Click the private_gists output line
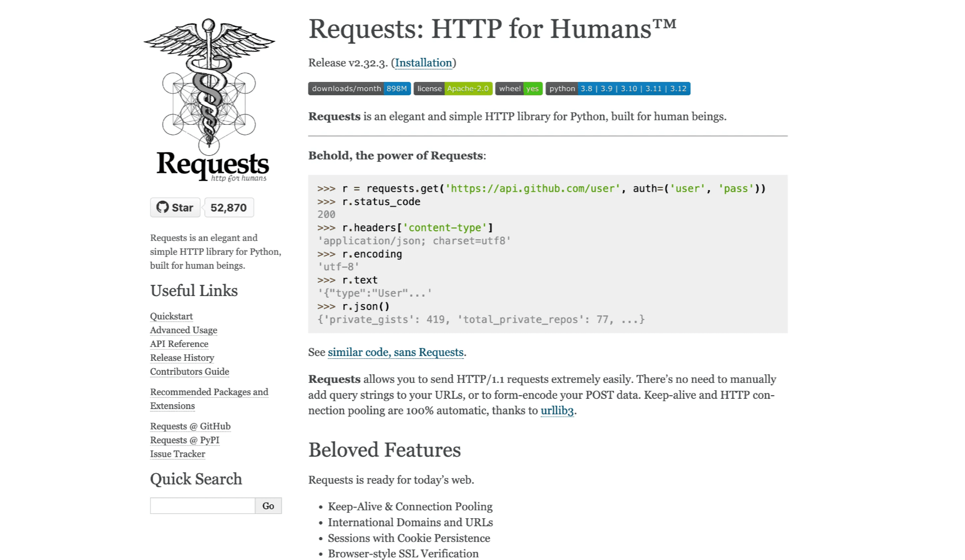Viewport: 965px width, 560px height. [481, 320]
